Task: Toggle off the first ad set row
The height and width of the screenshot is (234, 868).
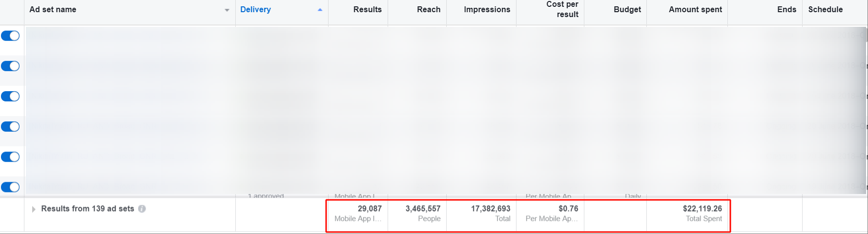Action: [10, 36]
